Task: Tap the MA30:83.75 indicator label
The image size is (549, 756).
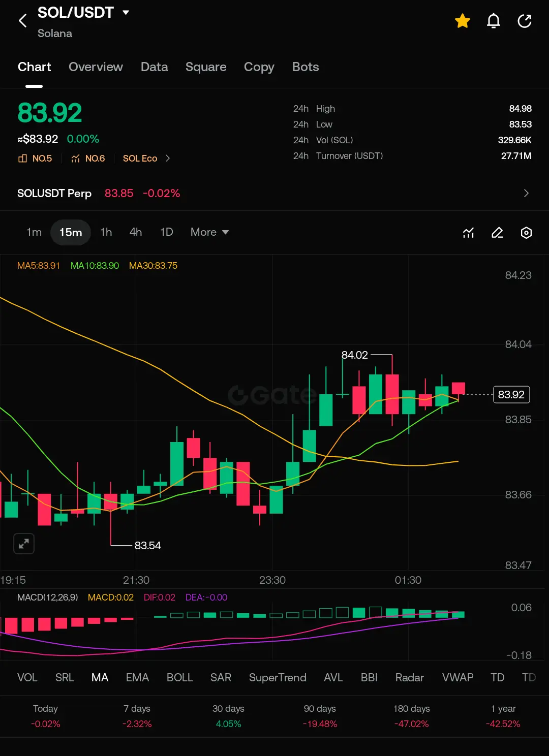Action: click(153, 266)
